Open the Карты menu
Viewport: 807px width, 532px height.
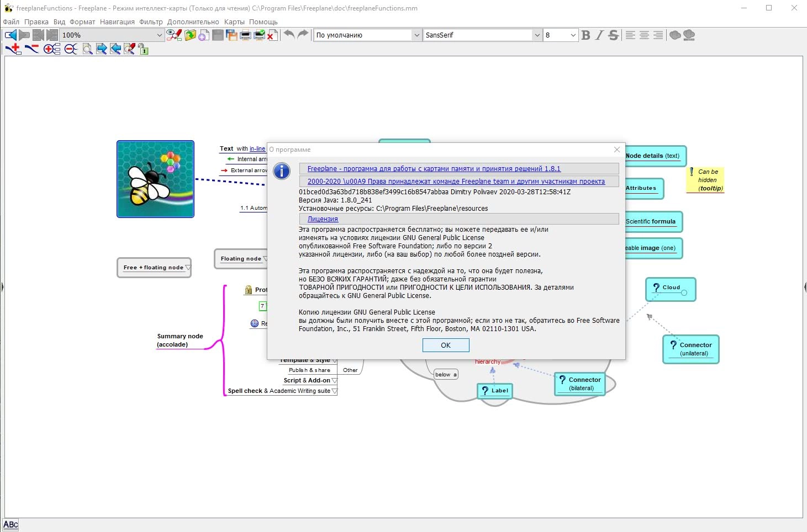pyautogui.click(x=234, y=22)
